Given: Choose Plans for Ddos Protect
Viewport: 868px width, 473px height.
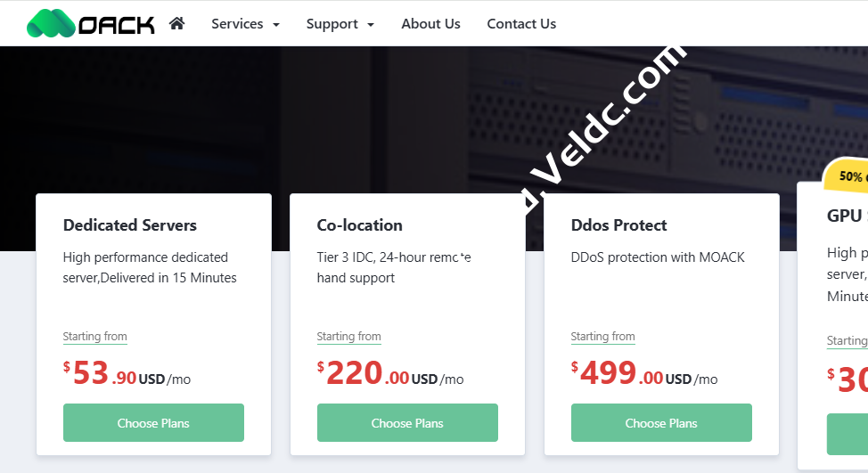Looking at the screenshot, I should pos(661,423).
